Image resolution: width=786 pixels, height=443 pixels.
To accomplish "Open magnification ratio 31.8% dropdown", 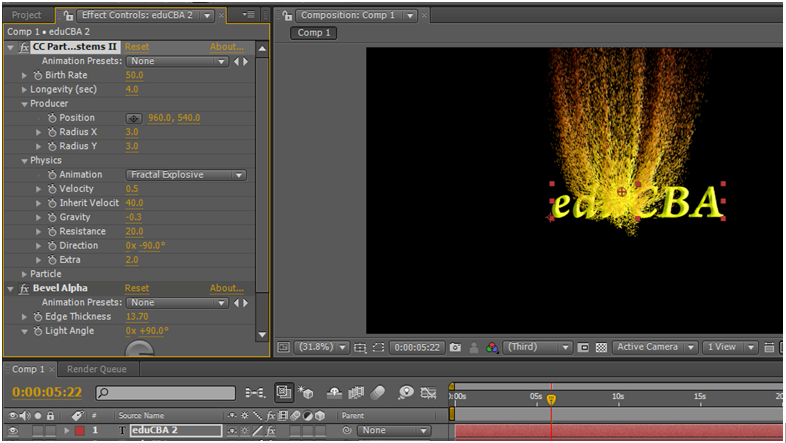I will (x=321, y=347).
